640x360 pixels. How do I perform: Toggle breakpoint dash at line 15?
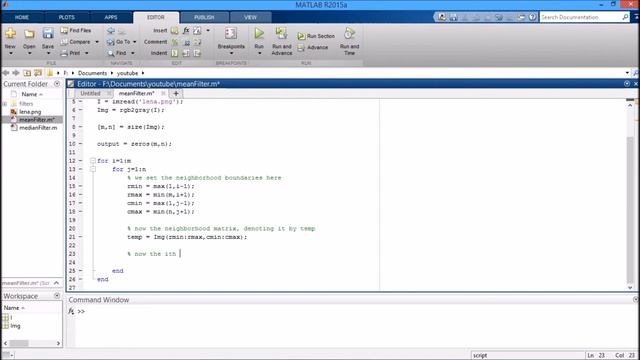coord(80,186)
